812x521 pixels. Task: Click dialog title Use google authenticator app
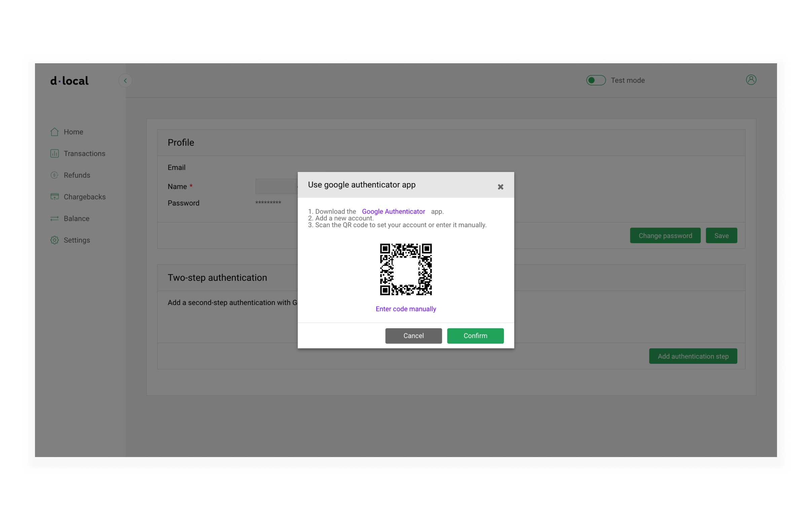coord(362,185)
